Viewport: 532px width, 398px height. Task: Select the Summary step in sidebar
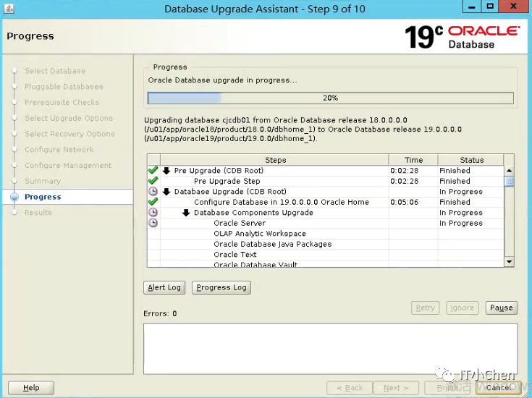(x=43, y=181)
